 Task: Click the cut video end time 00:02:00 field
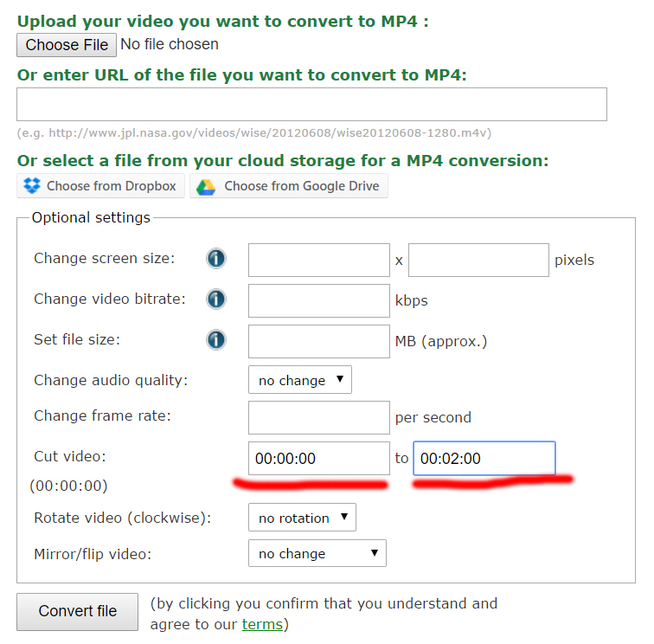click(x=484, y=458)
